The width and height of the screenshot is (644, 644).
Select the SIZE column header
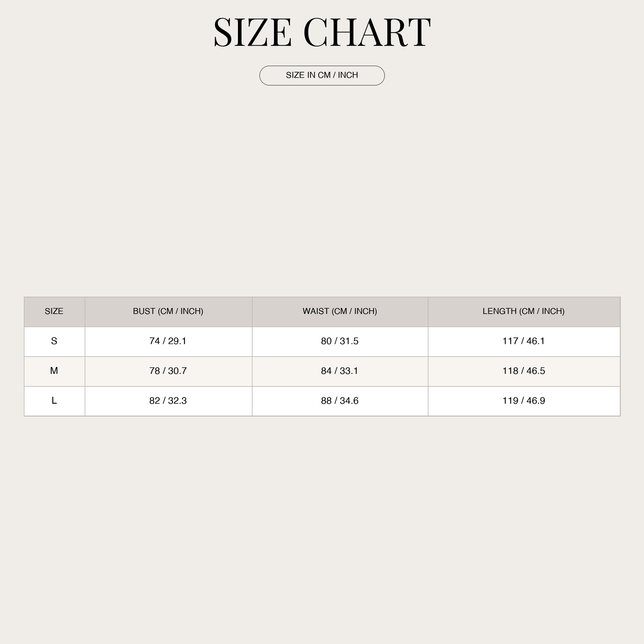click(54, 312)
